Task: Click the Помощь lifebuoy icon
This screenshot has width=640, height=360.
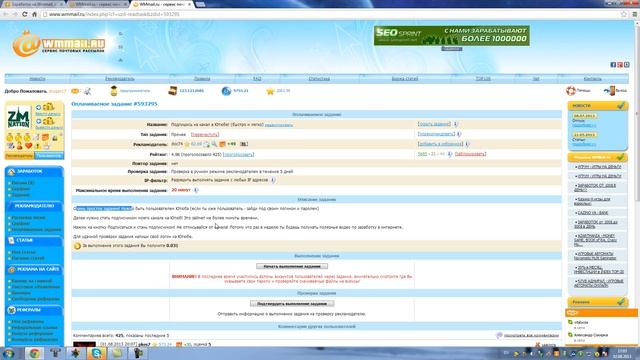Action: click(x=571, y=91)
